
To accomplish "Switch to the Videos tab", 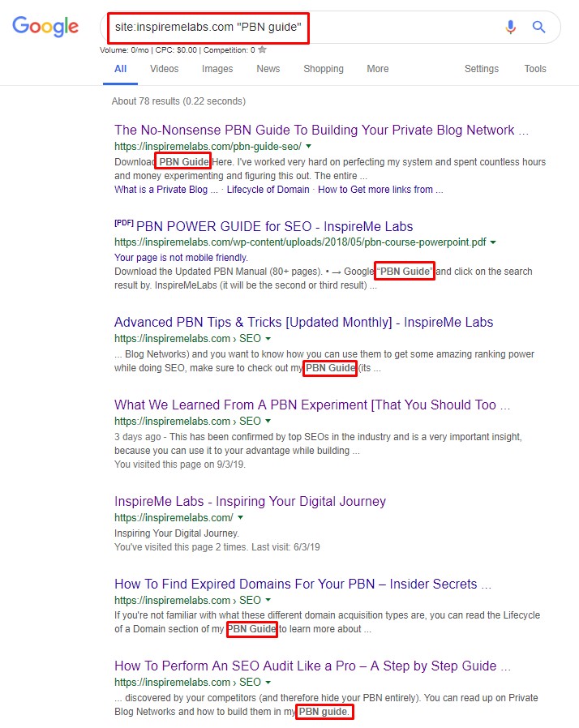I will click(x=164, y=69).
